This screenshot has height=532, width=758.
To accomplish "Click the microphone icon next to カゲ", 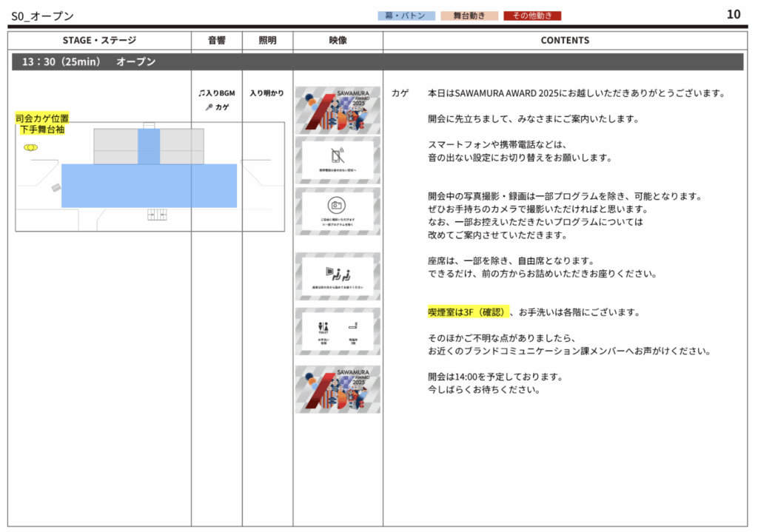I will pos(209,107).
